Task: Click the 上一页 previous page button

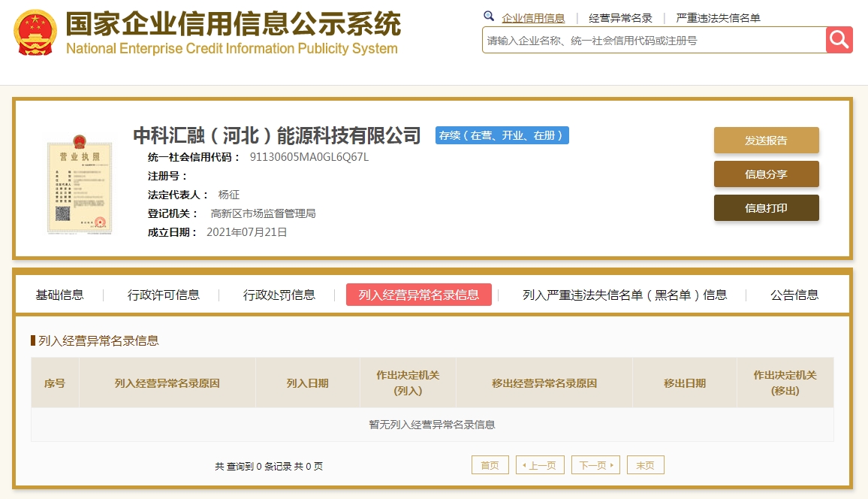Action: [540, 465]
